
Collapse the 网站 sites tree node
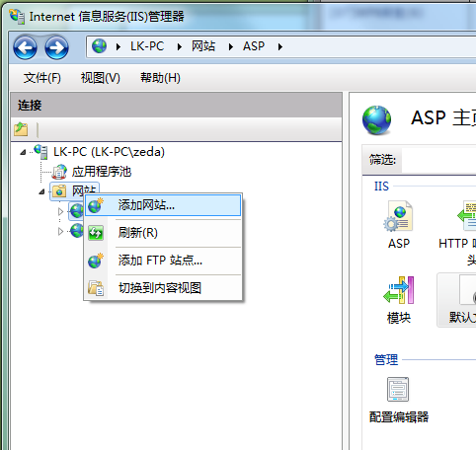point(41,191)
